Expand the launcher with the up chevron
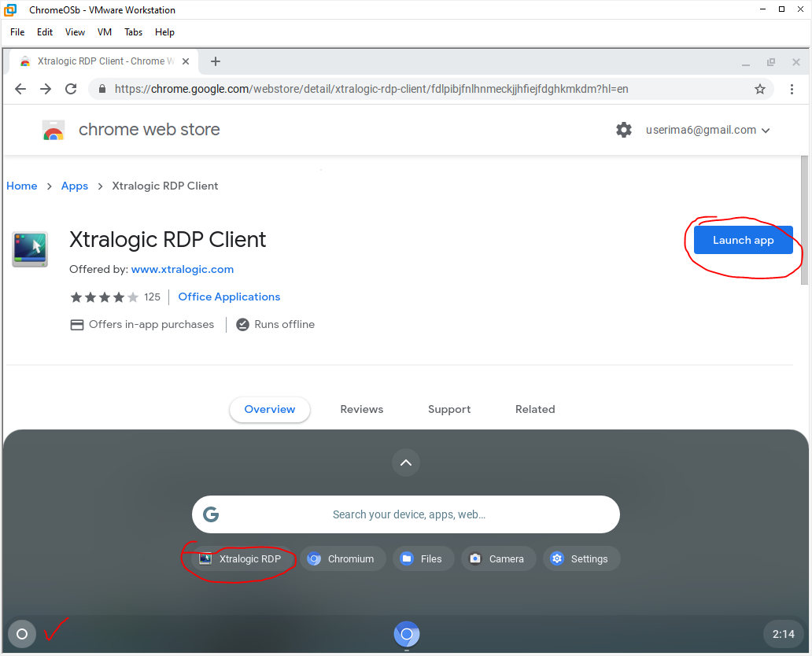812x656 pixels. coord(406,463)
